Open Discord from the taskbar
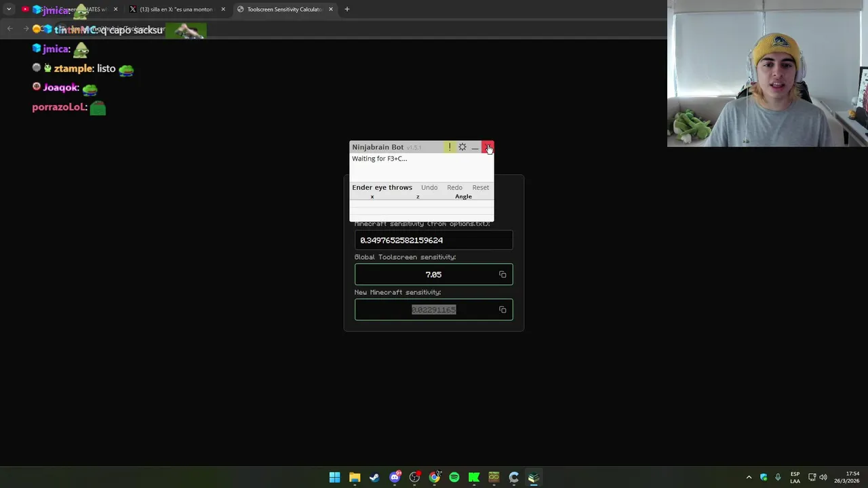The width and height of the screenshot is (868, 488). [x=395, y=477]
